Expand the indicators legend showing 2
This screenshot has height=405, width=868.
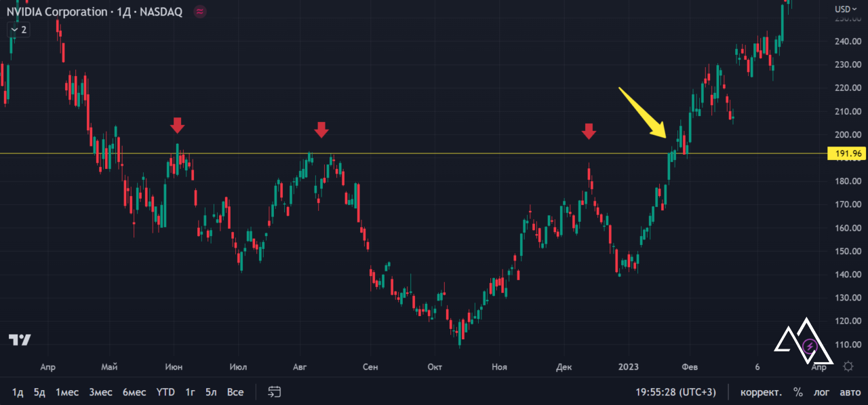pos(18,30)
